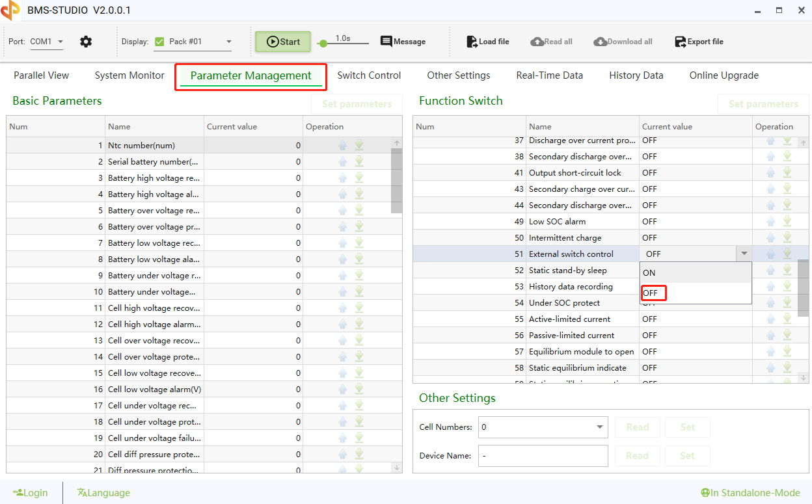
Task: Click read arrow for Static equilibrium indicate
Action: pos(771,367)
